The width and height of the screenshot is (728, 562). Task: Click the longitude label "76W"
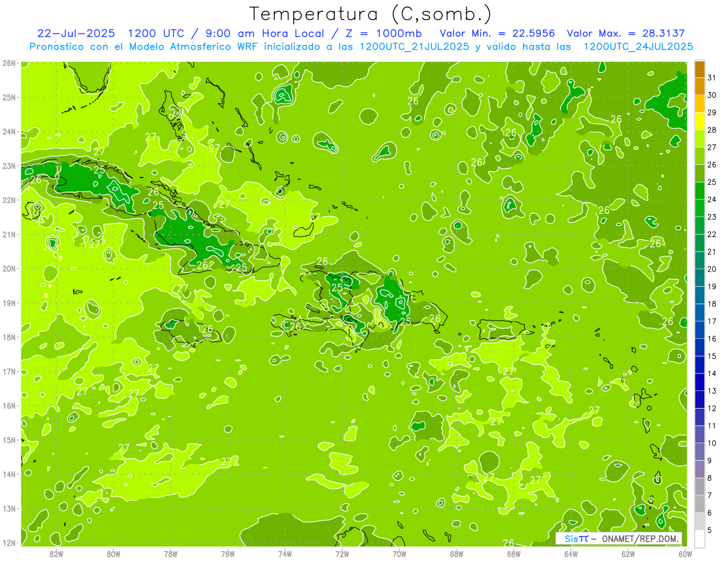click(x=227, y=554)
